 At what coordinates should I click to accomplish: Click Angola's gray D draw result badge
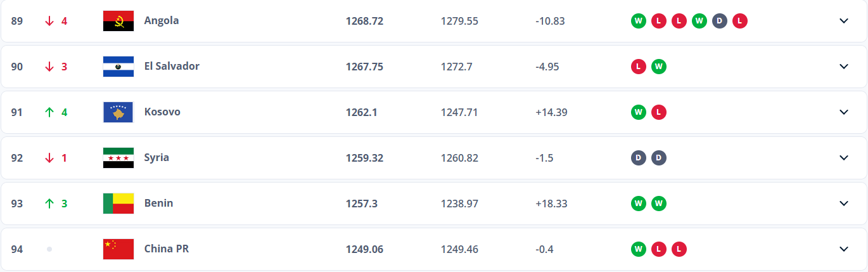coord(720,21)
